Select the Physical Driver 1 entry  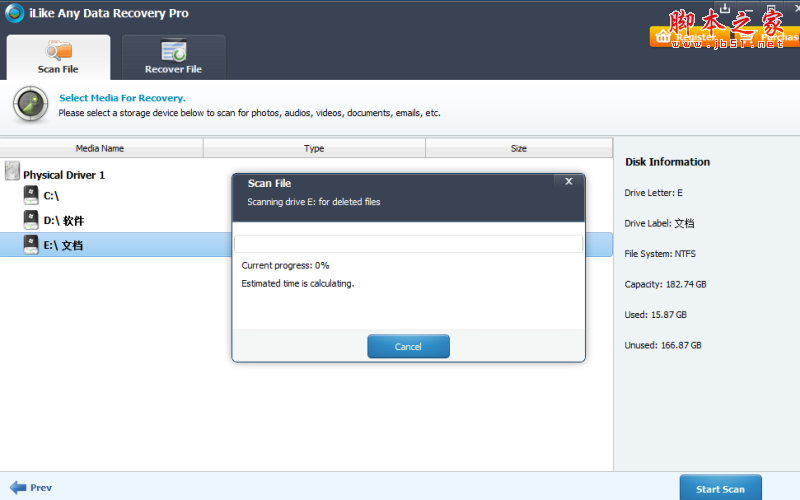click(64, 175)
